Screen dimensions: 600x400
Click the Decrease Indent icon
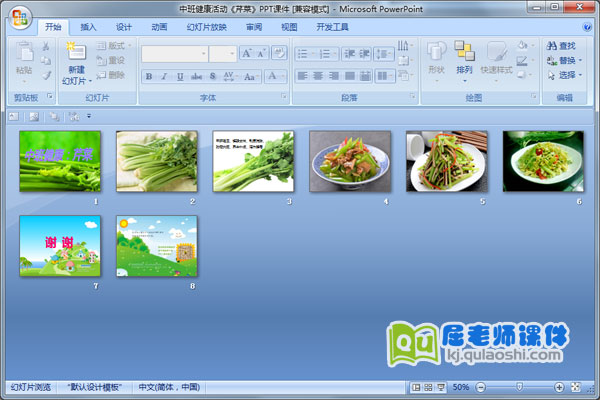(x=349, y=54)
